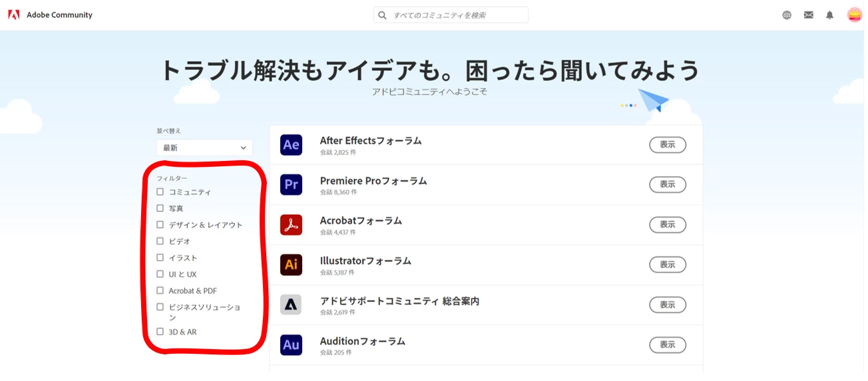The height and width of the screenshot is (381, 868).
Task: Click 表示 button for After Effects forum
Action: click(x=667, y=144)
